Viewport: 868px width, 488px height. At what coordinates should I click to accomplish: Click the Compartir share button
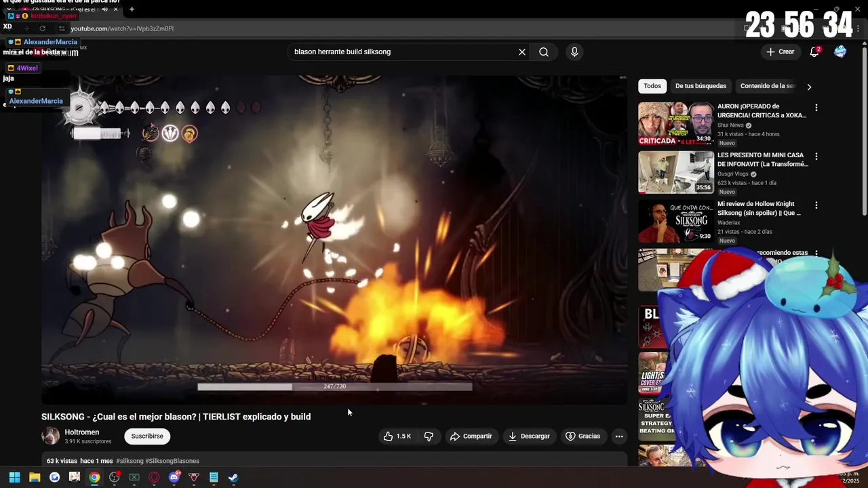(471, 436)
